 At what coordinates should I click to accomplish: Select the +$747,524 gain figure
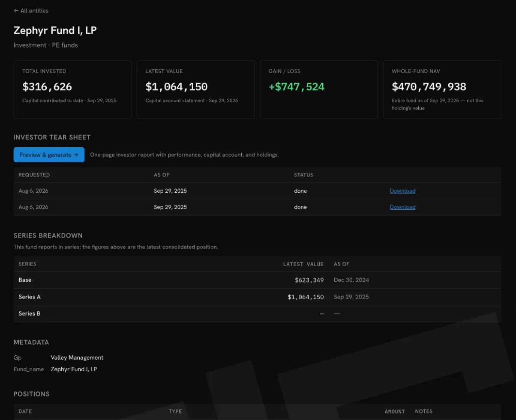pos(297,87)
